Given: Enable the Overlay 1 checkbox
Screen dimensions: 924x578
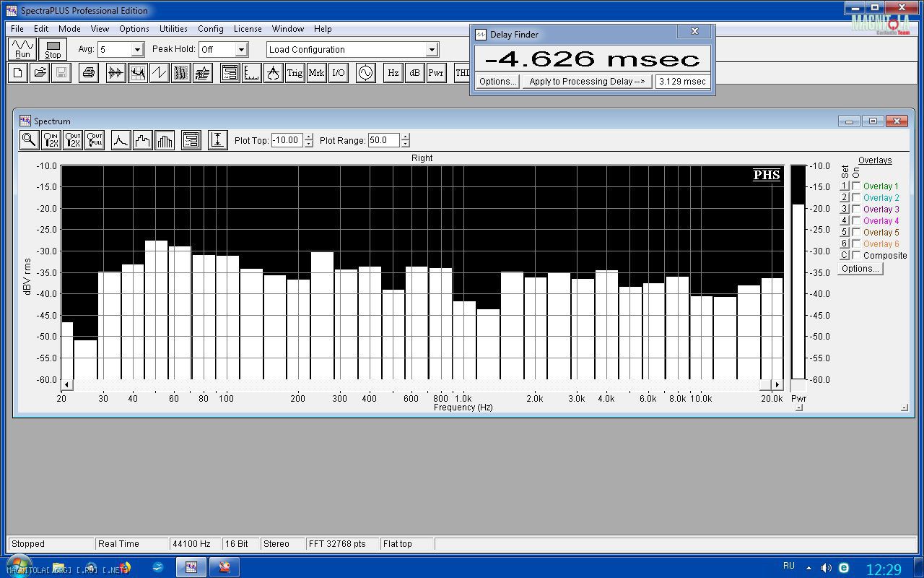Looking at the screenshot, I should click(856, 186).
